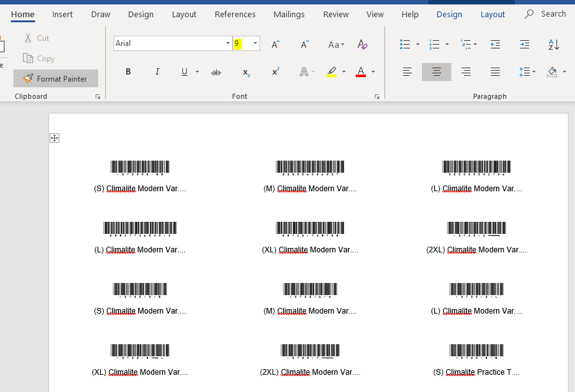Screen dimensions: 575x392
Task: Open the References ribbon tab
Action: pyautogui.click(x=235, y=14)
